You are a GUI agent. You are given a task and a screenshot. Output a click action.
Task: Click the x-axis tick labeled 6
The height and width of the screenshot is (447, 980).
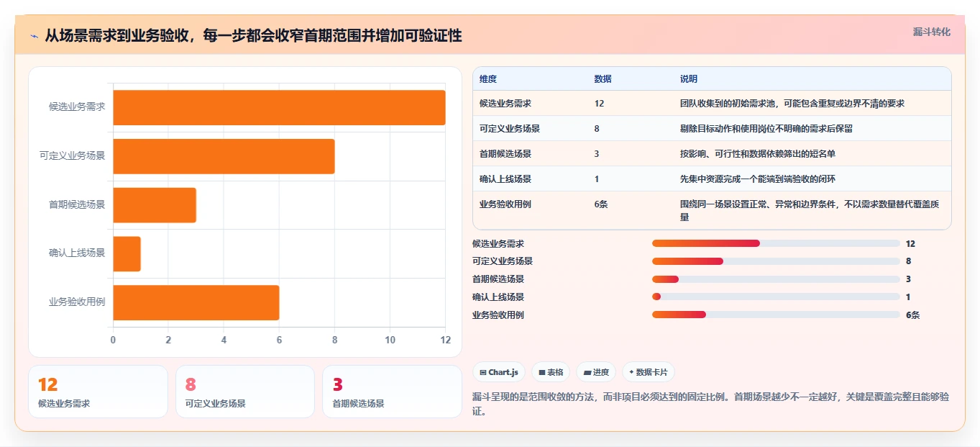point(279,340)
